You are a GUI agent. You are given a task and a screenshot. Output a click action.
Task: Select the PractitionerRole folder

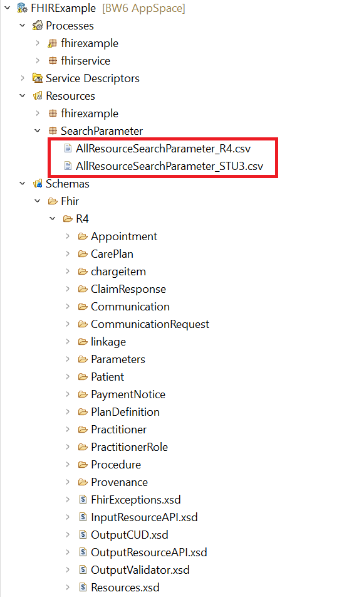pos(129,447)
